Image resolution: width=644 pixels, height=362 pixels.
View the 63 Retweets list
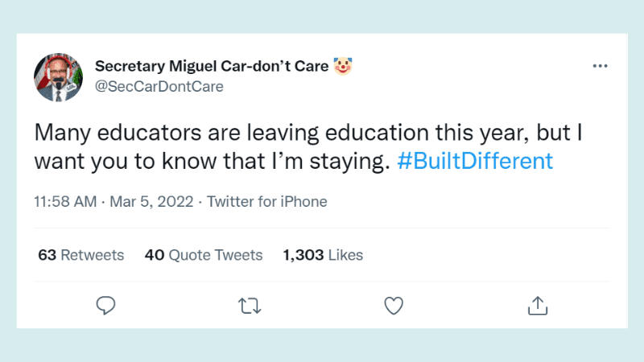point(81,255)
